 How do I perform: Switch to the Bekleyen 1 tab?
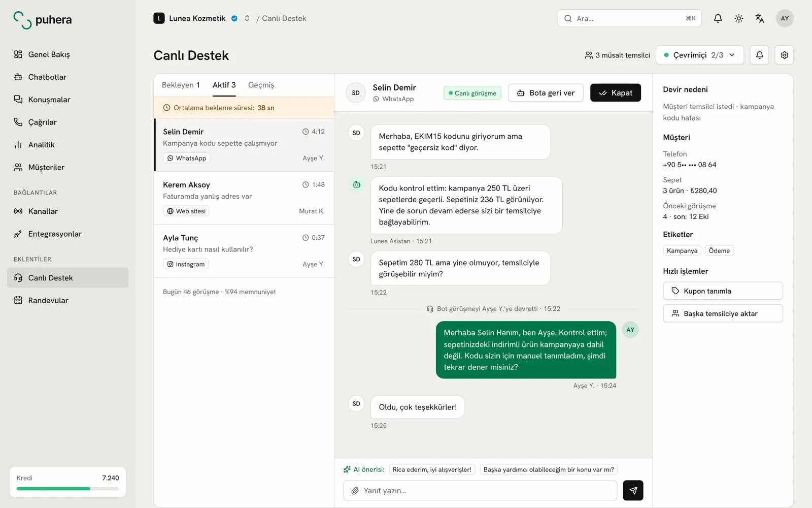(181, 85)
